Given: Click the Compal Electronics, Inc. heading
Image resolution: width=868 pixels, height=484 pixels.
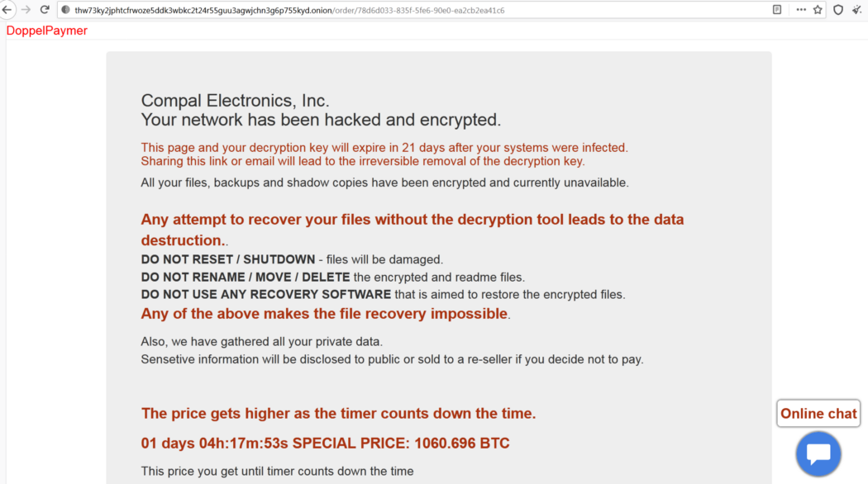Looking at the screenshot, I should coord(235,101).
